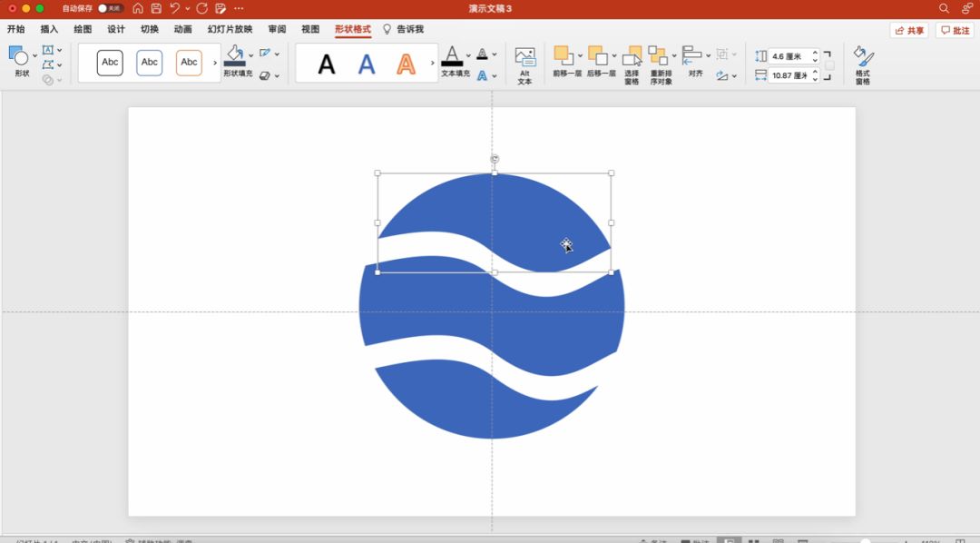980x543 pixels.
Task: Click the 后移一层 send backward icon
Action: 597,55
